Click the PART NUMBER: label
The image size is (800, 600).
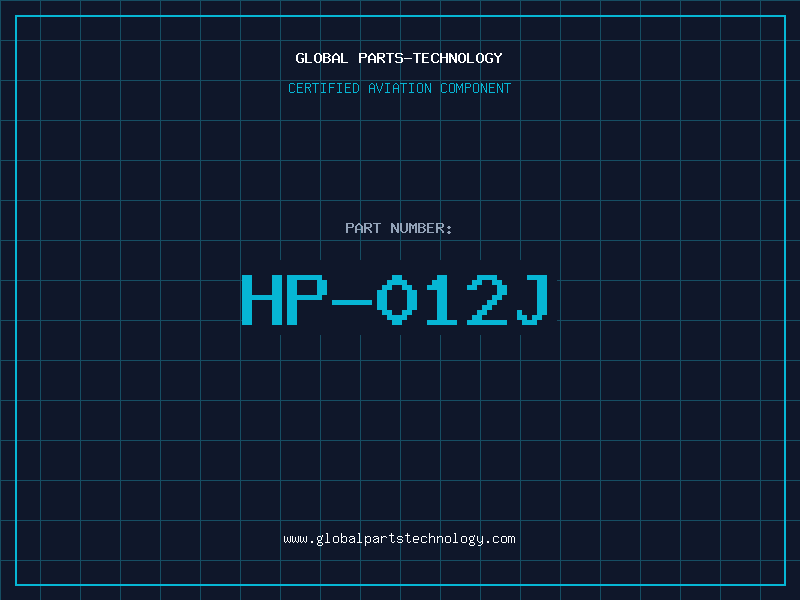[399, 228]
